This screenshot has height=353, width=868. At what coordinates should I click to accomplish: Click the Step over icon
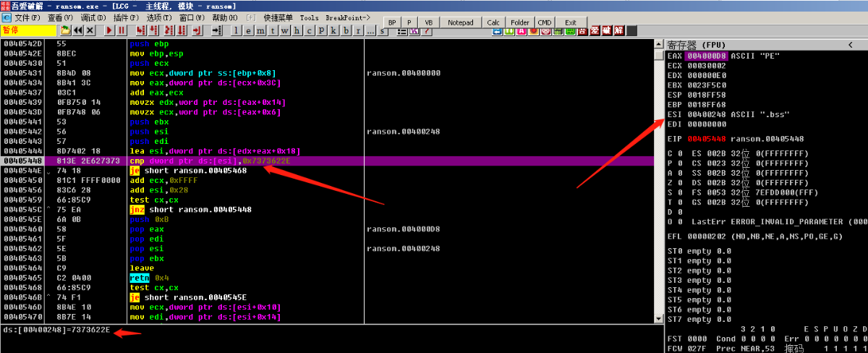click(153, 30)
